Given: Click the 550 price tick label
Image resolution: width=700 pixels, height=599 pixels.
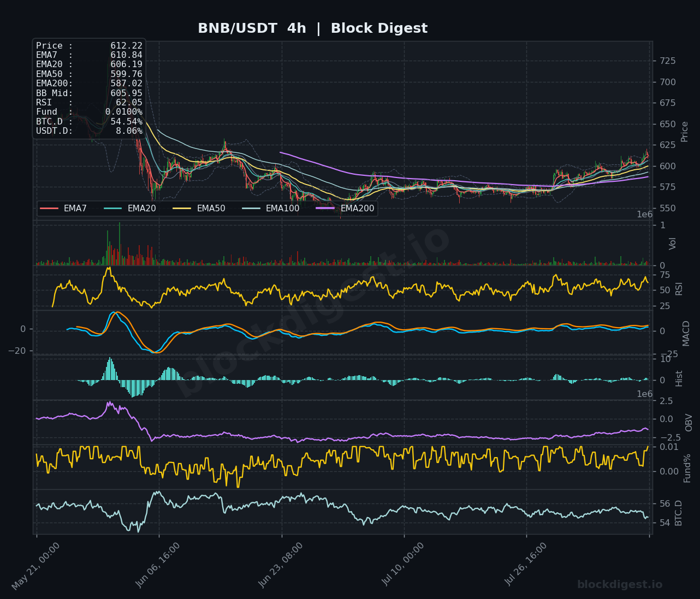Looking at the screenshot, I should [x=668, y=209].
